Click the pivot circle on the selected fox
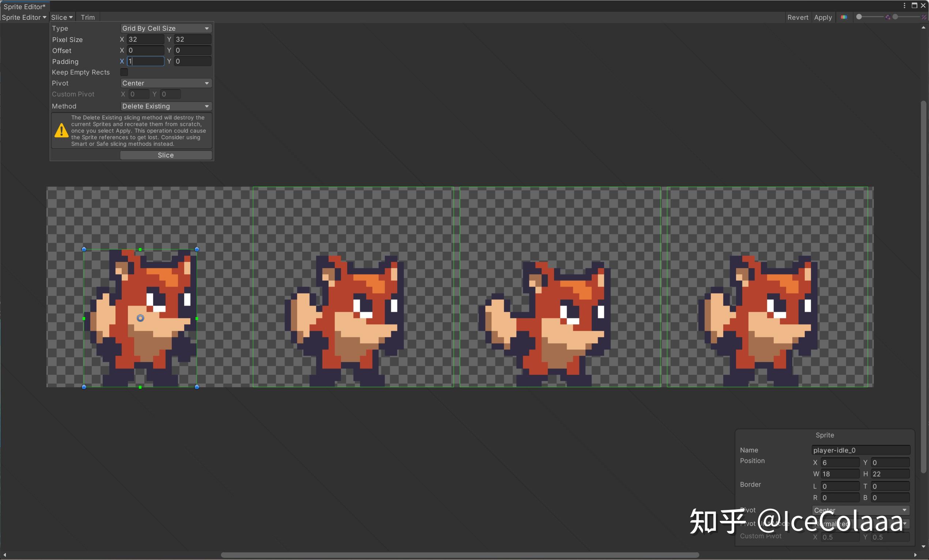929x560 pixels. point(140,318)
